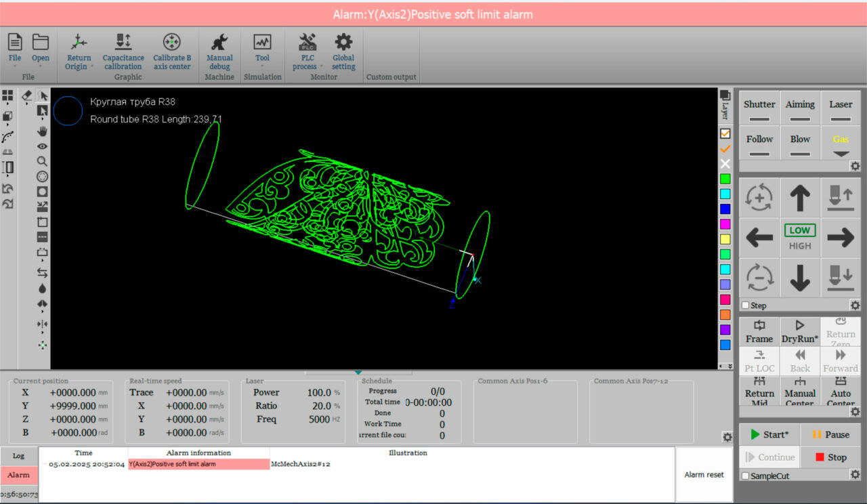The width and height of the screenshot is (867, 504).
Task: Jog the axis with right arrow
Action: [x=841, y=238]
